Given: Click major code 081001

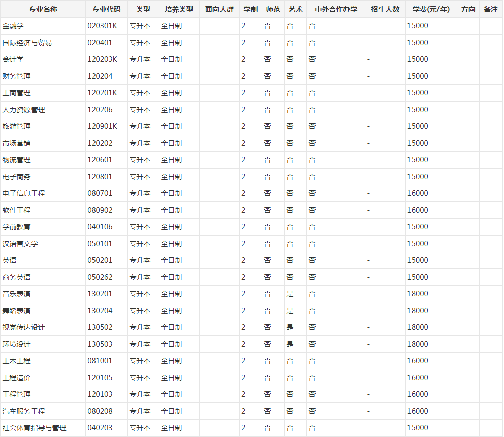Looking at the screenshot, I should click(100, 361).
